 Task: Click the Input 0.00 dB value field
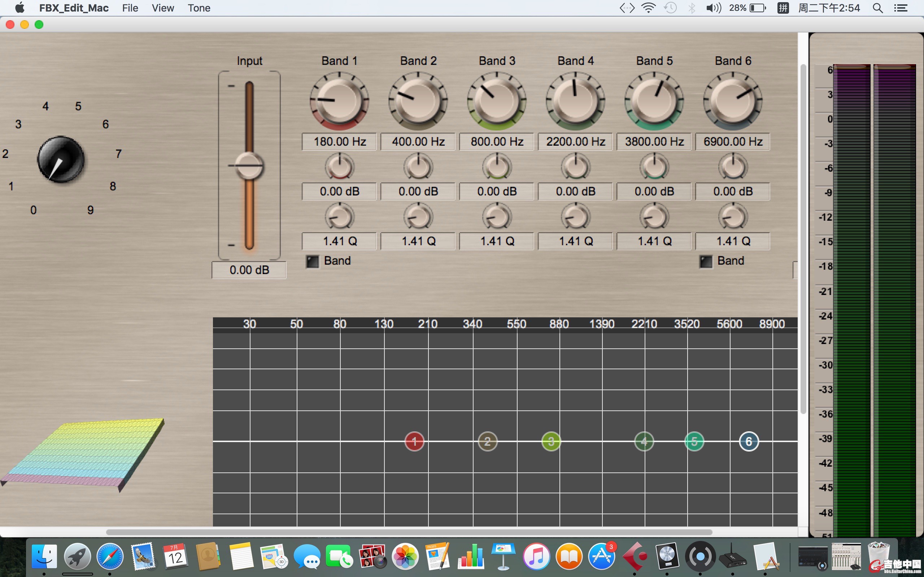[249, 270]
